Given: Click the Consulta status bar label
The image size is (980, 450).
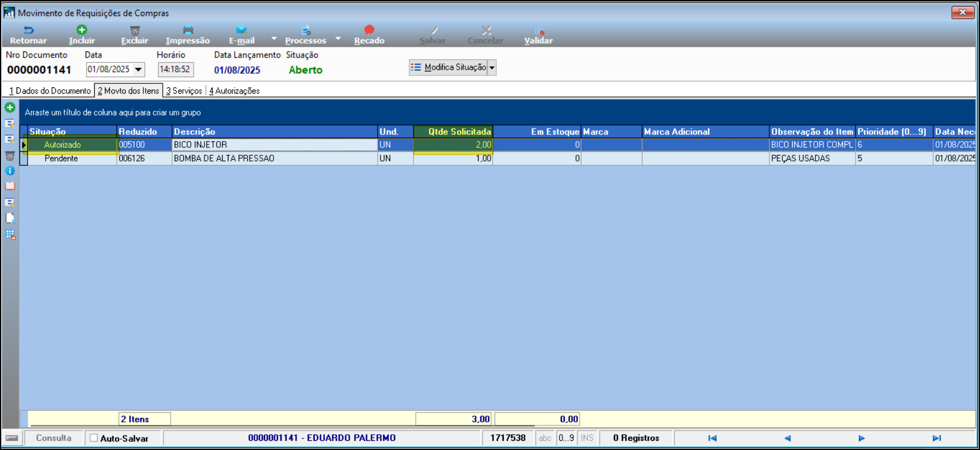Looking at the screenshot, I should click(54, 438).
